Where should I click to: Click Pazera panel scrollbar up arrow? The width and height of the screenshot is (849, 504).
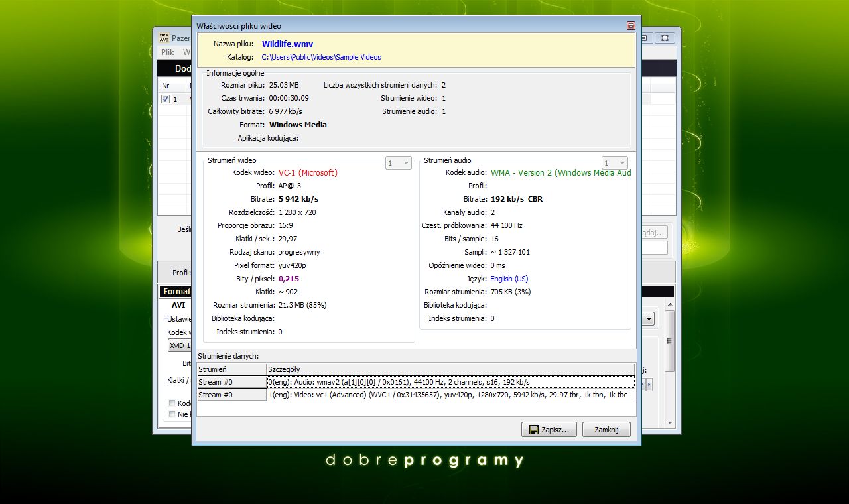[670, 303]
